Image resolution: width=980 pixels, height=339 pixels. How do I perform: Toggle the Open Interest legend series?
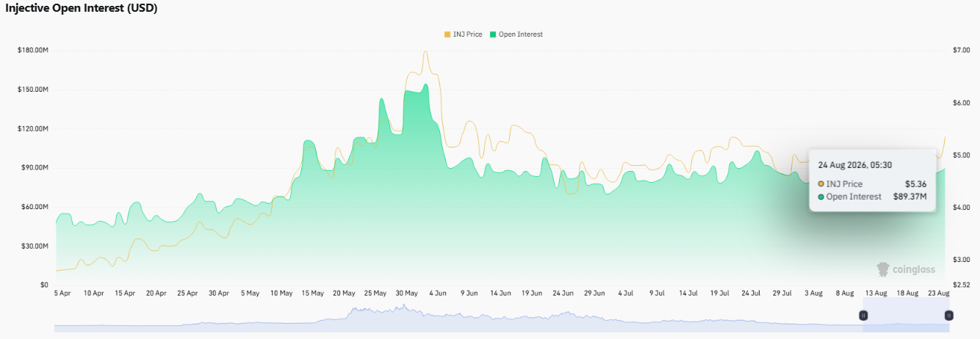coord(516,34)
